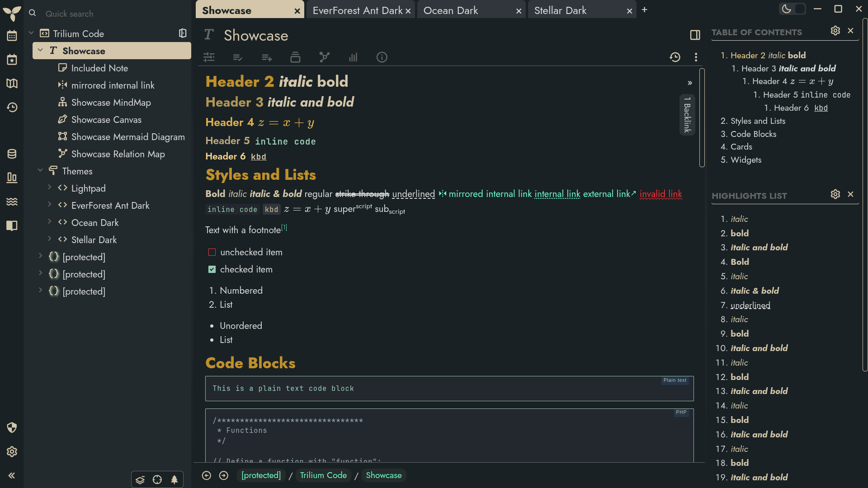Open the note map branch icon in ribbon

click(324, 57)
